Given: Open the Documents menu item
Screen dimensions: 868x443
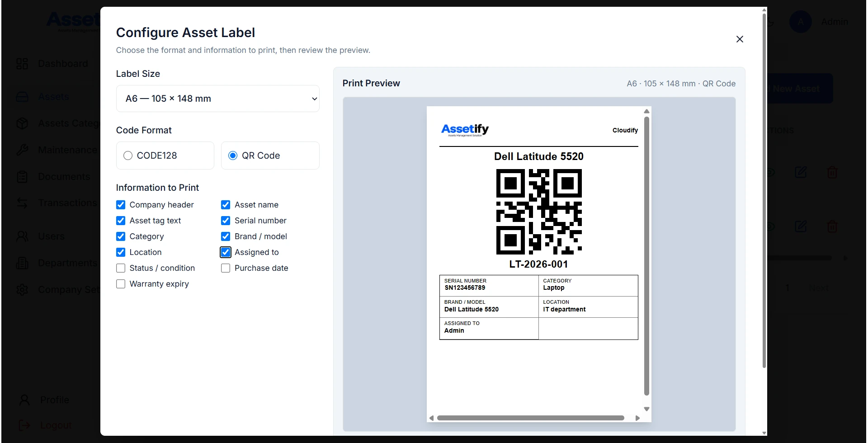Looking at the screenshot, I should tap(64, 176).
